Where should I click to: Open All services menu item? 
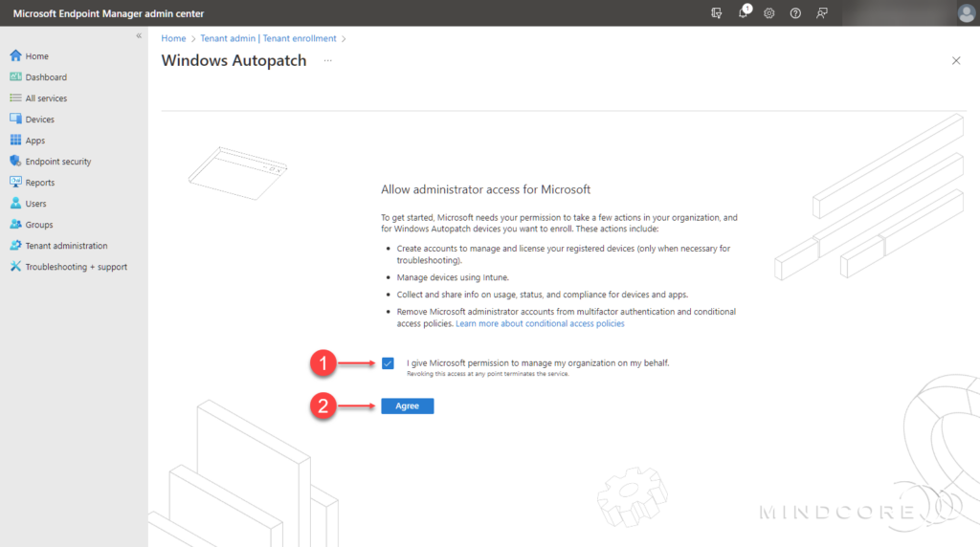(46, 98)
